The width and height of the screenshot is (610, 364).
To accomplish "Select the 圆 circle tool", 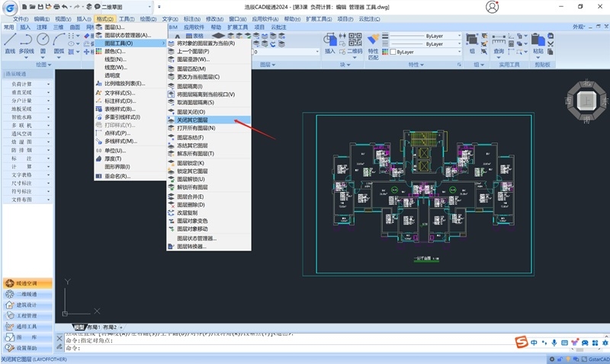I will 43,43.
